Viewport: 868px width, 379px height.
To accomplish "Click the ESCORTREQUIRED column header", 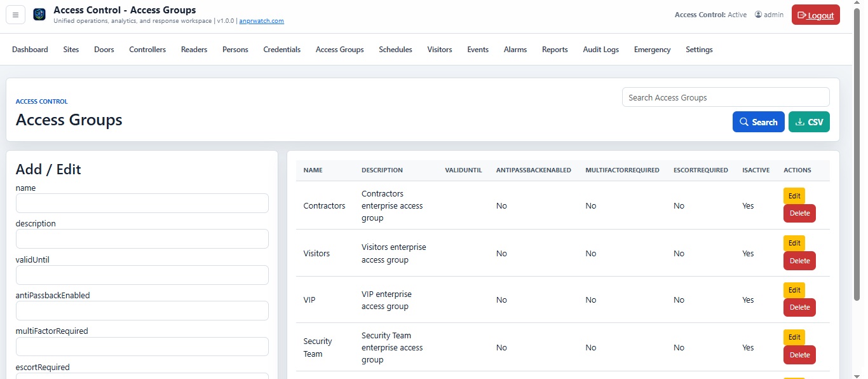I will pos(701,170).
